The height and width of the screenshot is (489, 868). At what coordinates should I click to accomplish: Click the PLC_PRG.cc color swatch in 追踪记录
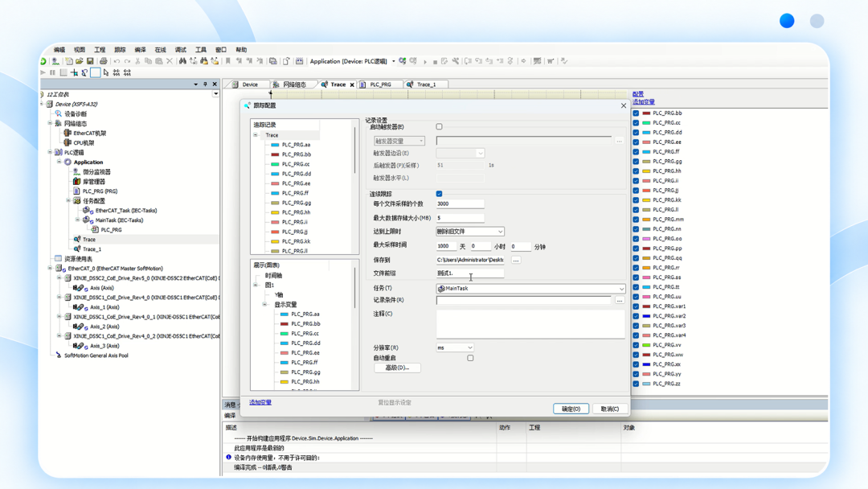(x=275, y=165)
